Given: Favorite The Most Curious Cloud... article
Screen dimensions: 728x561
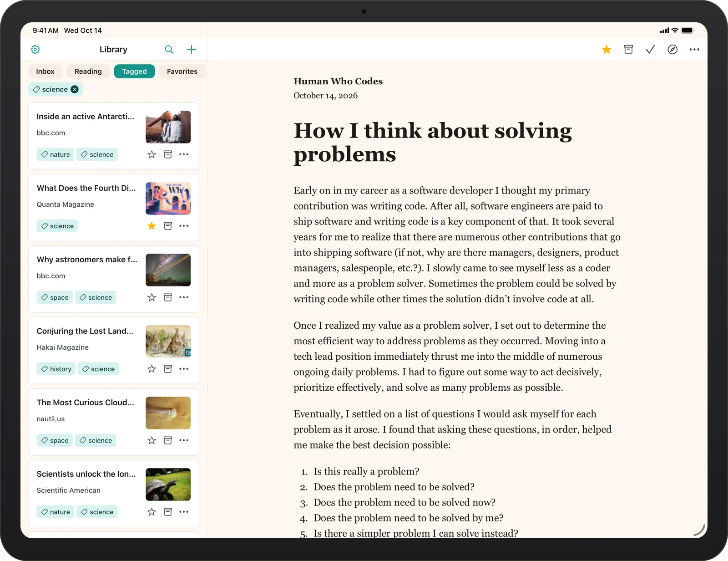Looking at the screenshot, I should (152, 440).
